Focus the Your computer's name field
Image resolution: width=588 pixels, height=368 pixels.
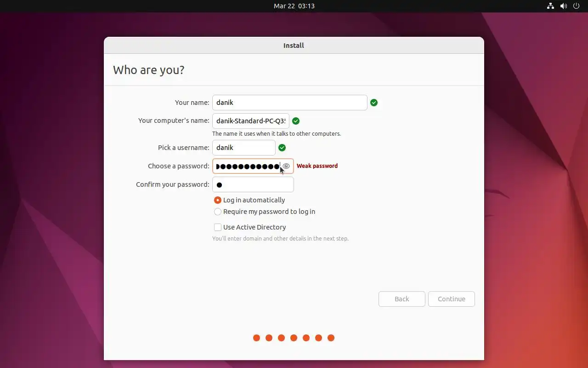251,121
